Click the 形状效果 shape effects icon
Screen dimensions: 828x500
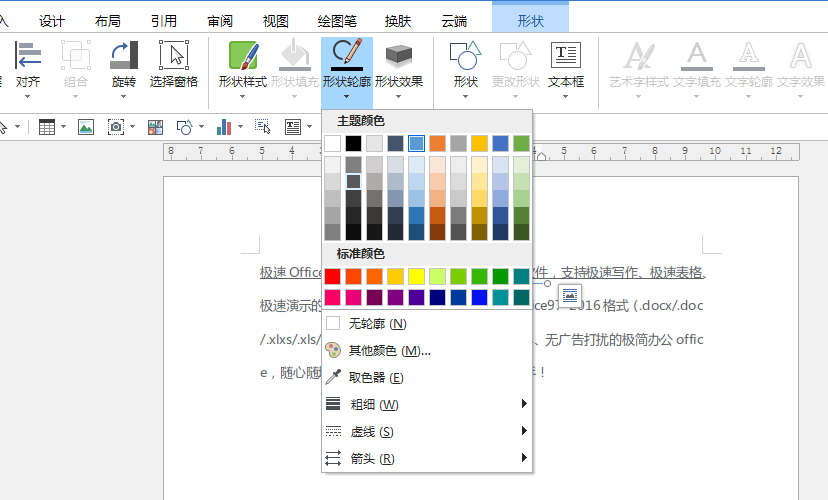(399, 55)
